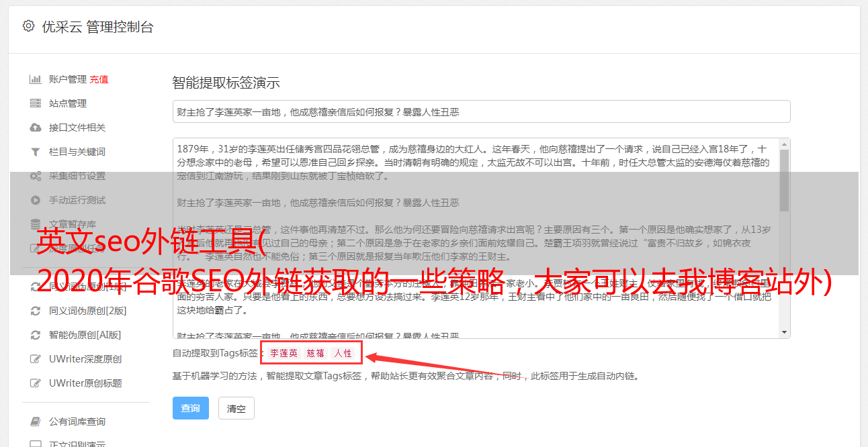Click the refresh icon beside 同义词伪原创[2版]
Screen dimensions: 868x447
pos(36,311)
